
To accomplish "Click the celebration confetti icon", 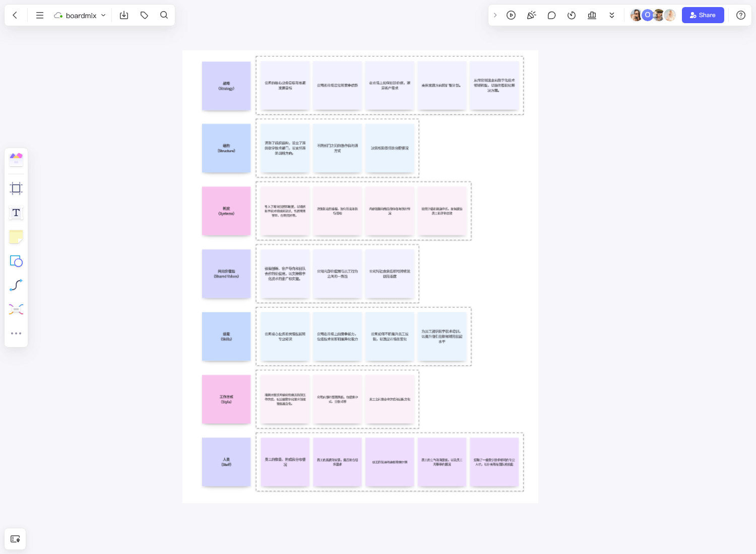I will 531,15.
